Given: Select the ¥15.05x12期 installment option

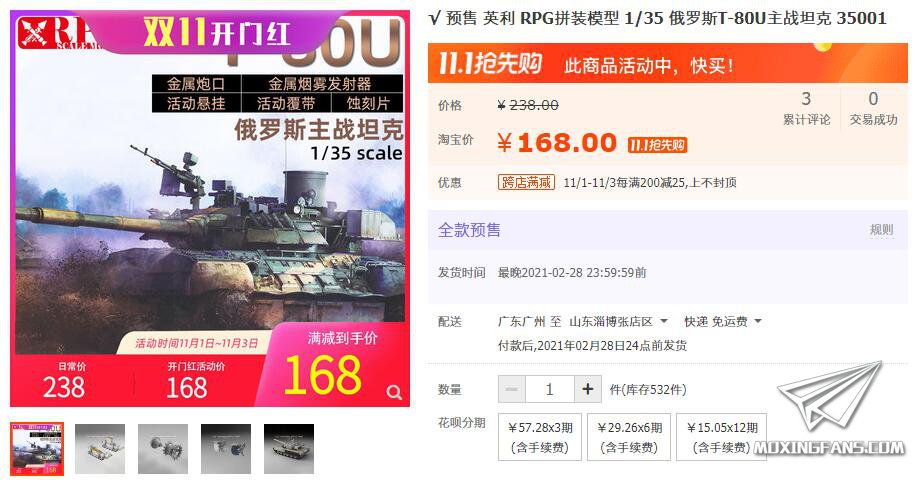Looking at the screenshot, I should [721, 437].
